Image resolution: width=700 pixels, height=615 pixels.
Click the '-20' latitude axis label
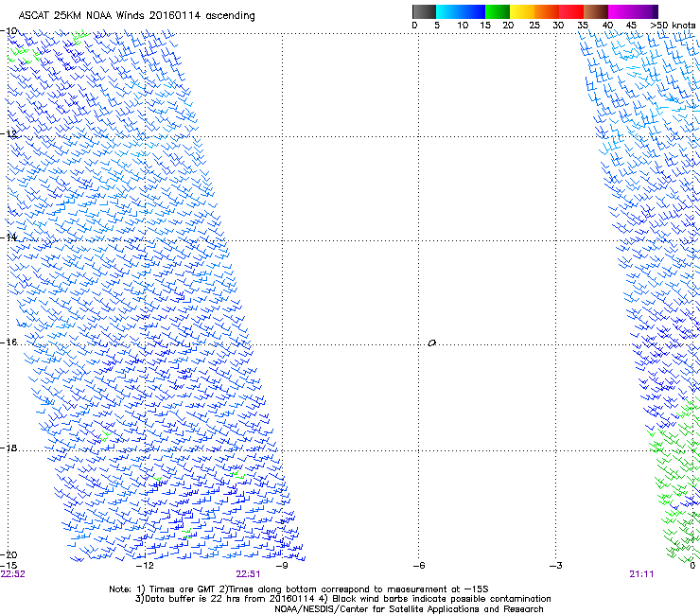point(9,554)
